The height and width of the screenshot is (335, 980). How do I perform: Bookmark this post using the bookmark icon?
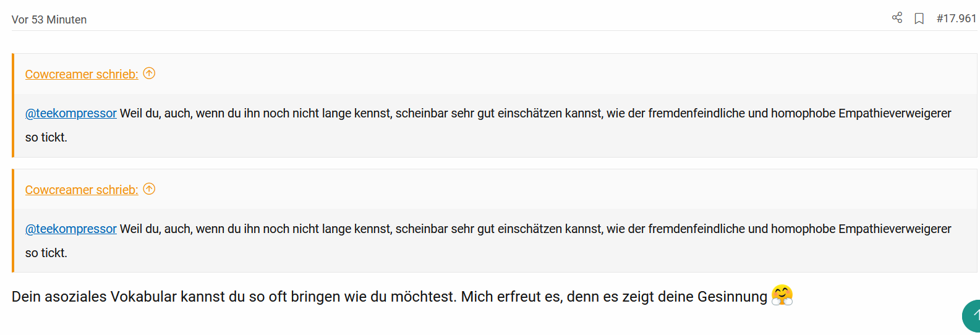point(919,19)
